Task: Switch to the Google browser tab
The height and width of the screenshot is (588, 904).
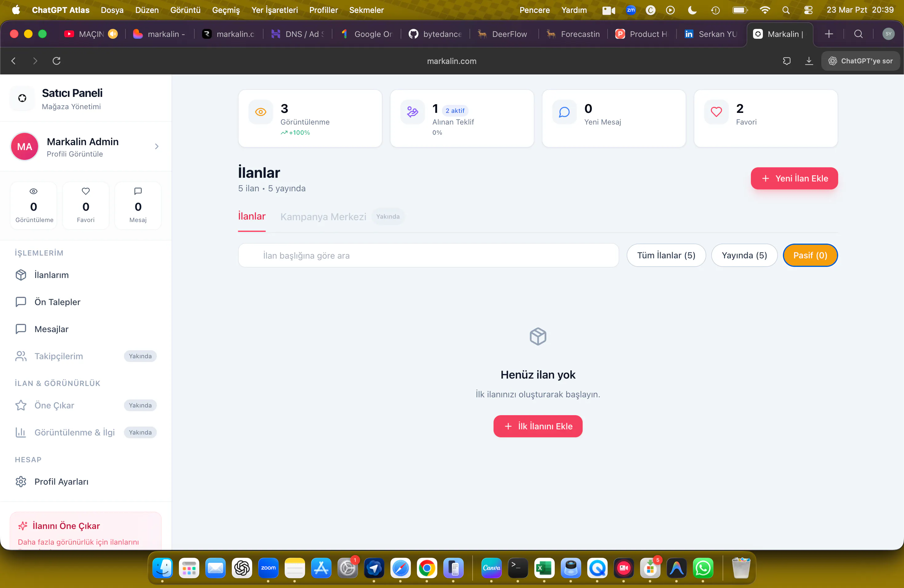Action: [367, 34]
